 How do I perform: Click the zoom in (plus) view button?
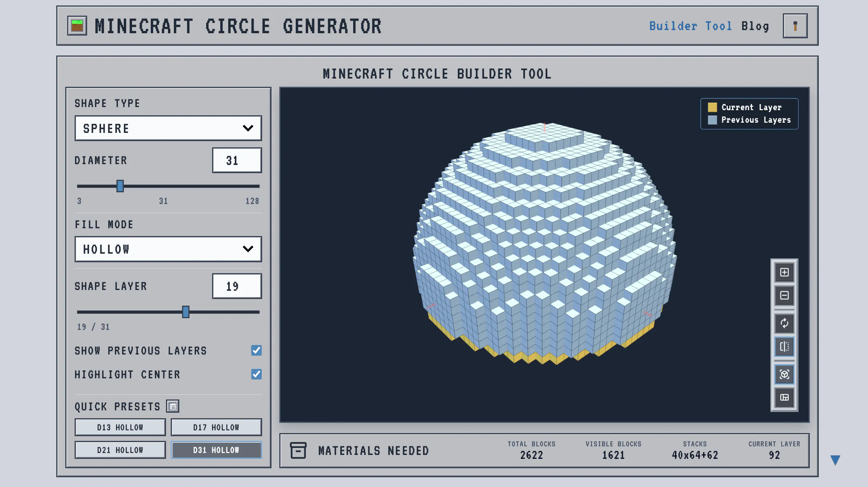[784, 272]
